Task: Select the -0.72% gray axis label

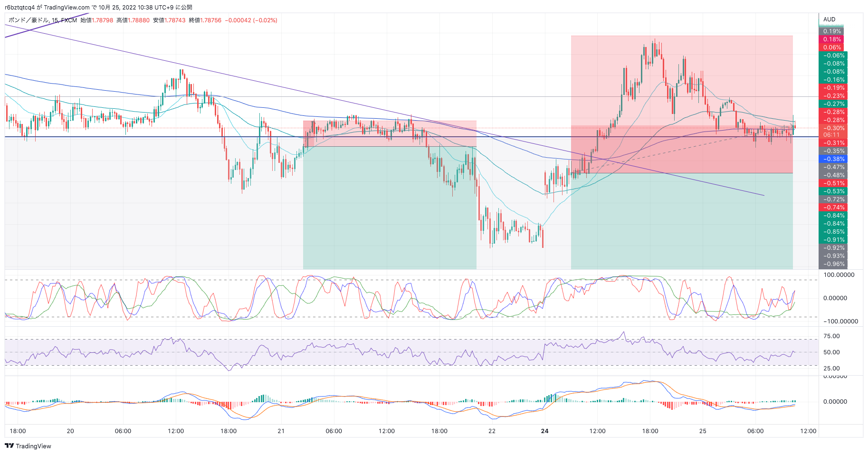Action: [834, 199]
